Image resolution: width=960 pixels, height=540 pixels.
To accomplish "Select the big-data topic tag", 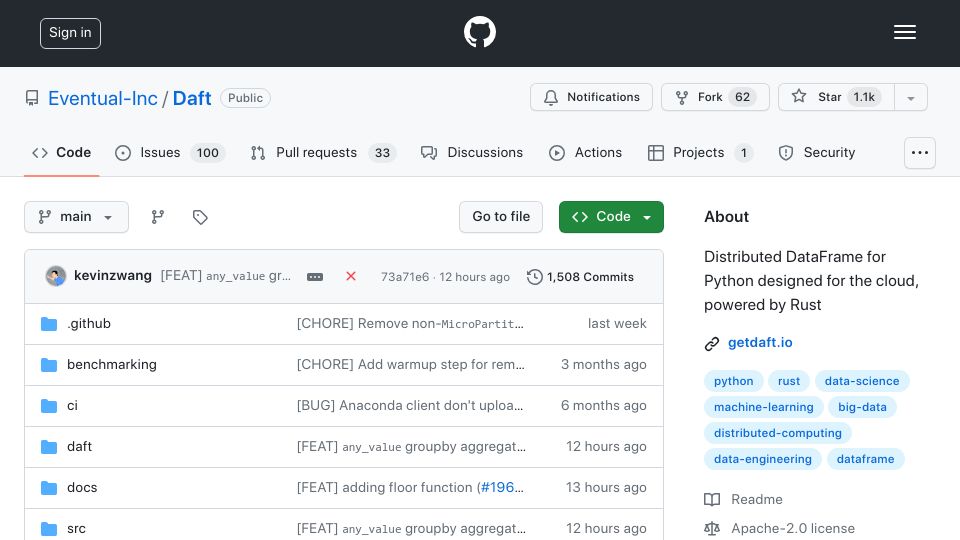I will [862, 407].
